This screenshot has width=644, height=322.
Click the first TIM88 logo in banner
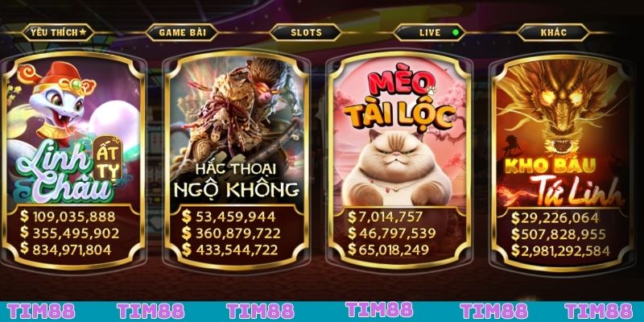coord(41,312)
